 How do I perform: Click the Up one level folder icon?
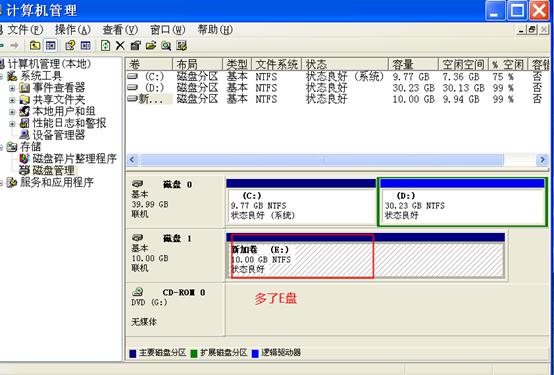(35, 45)
